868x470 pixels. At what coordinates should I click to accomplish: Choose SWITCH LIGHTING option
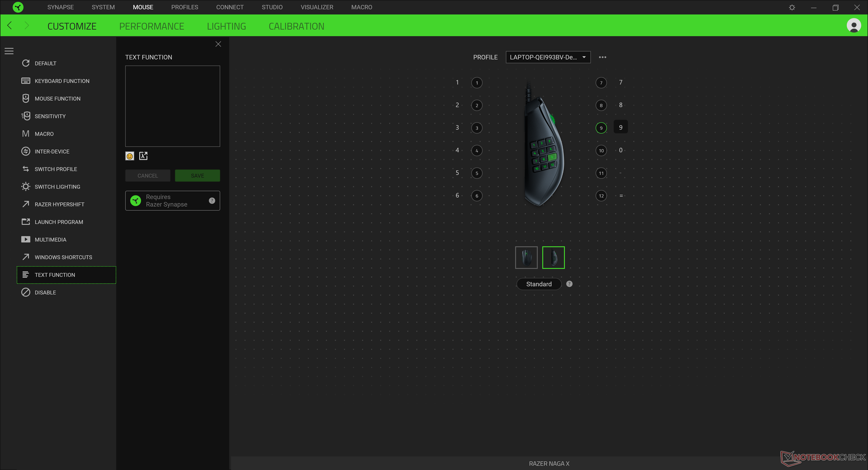click(x=66, y=187)
